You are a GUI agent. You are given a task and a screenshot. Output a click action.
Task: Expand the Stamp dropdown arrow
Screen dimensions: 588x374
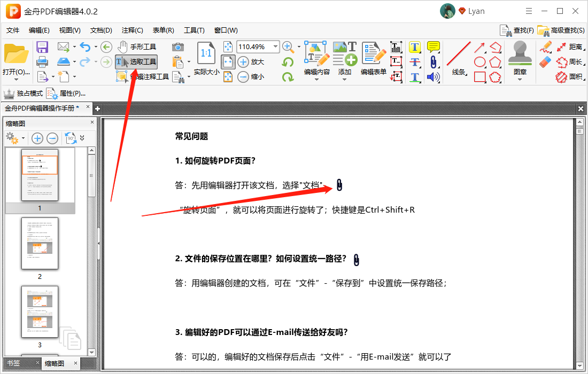(x=520, y=79)
